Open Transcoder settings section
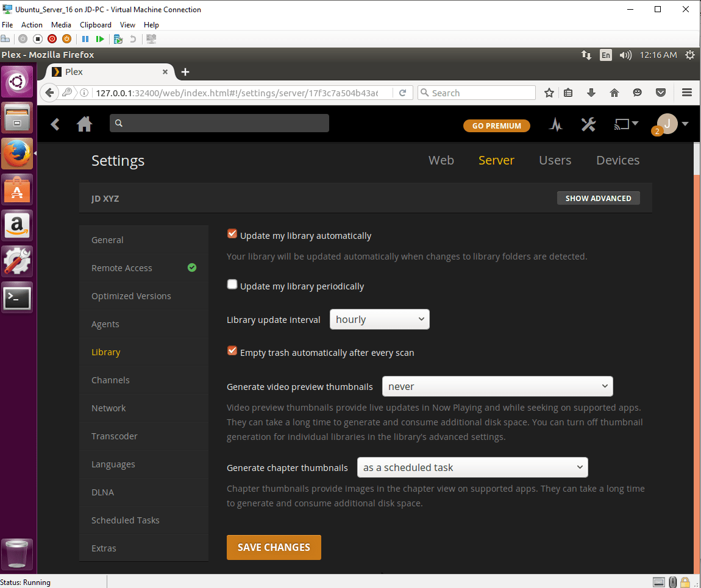This screenshot has height=588, width=701. pos(143,436)
